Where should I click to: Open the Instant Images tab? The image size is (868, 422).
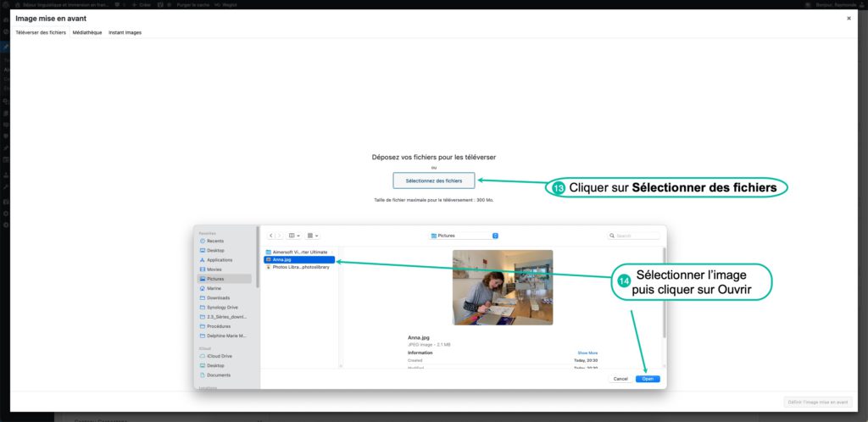point(125,32)
